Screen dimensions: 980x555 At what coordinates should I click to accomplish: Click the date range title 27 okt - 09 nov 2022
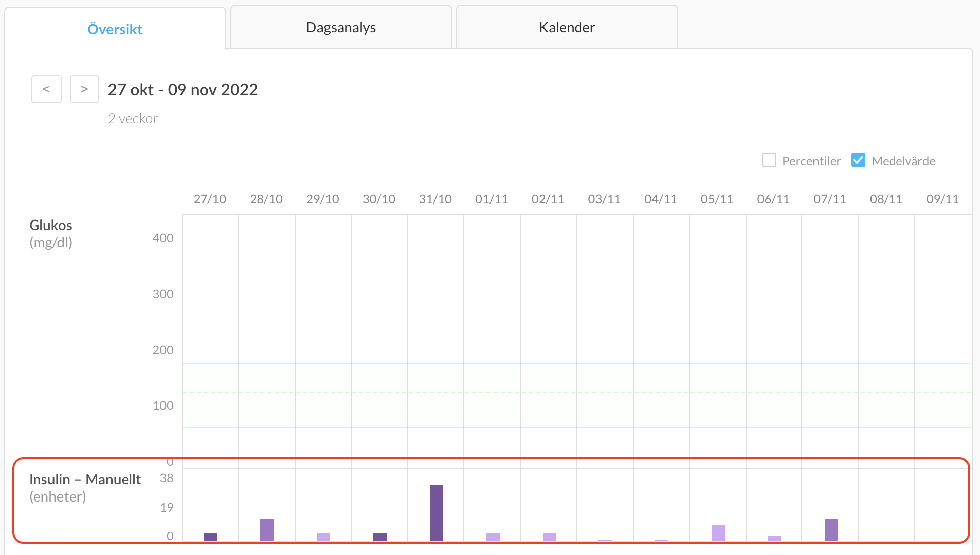click(183, 89)
